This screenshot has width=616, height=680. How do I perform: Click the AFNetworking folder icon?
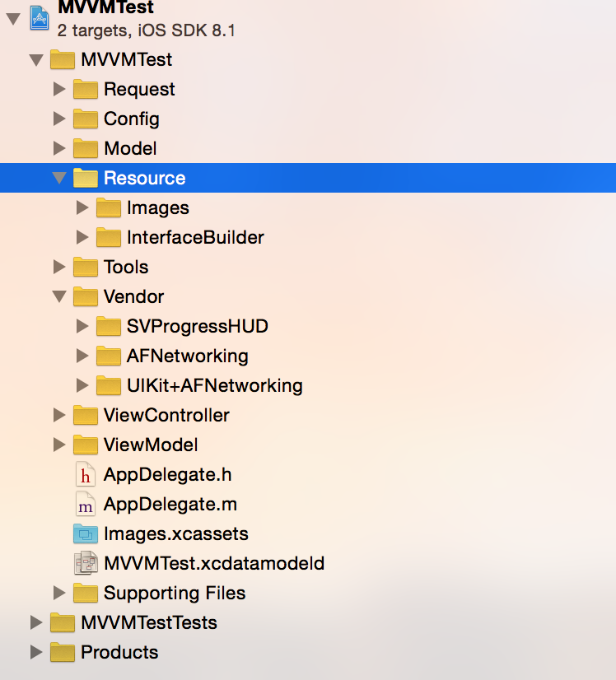pyautogui.click(x=108, y=356)
